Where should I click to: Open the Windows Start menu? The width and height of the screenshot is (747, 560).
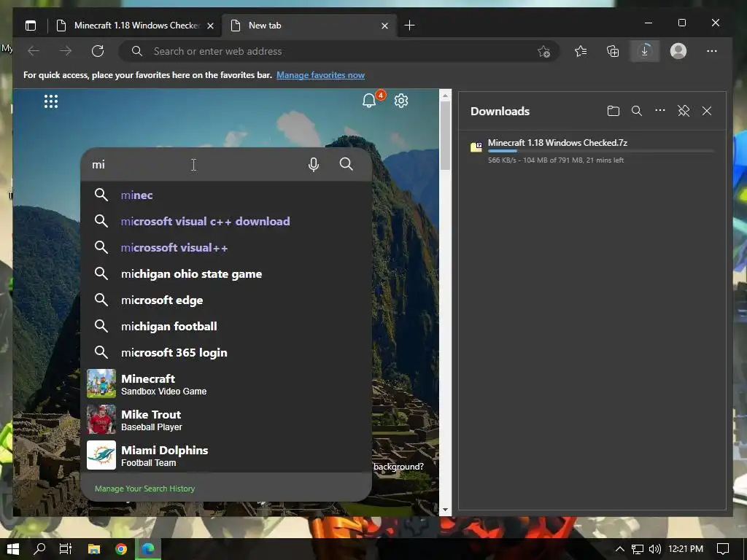click(x=13, y=549)
